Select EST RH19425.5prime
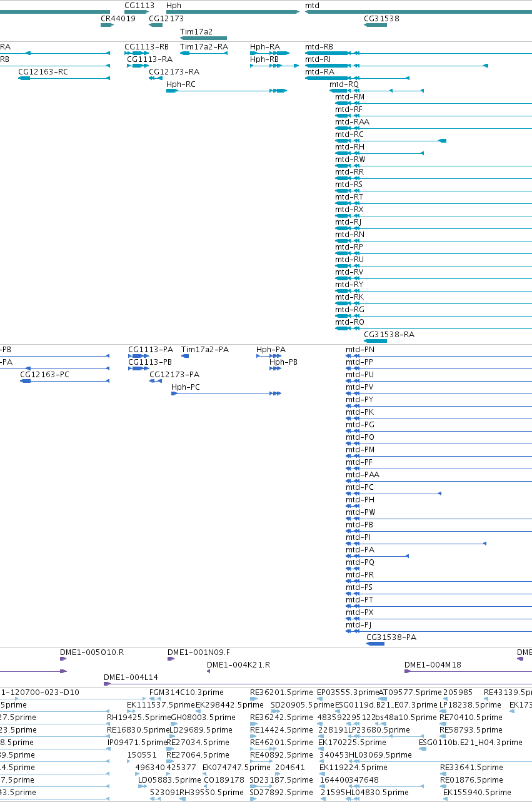The width and height of the screenshot is (532, 802). (x=138, y=717)
